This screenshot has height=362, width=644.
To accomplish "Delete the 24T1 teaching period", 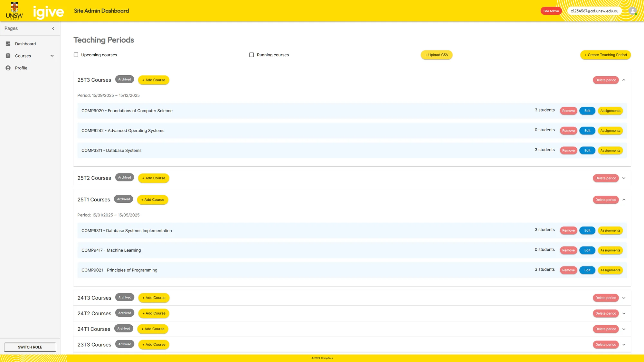I will (606, 329).
